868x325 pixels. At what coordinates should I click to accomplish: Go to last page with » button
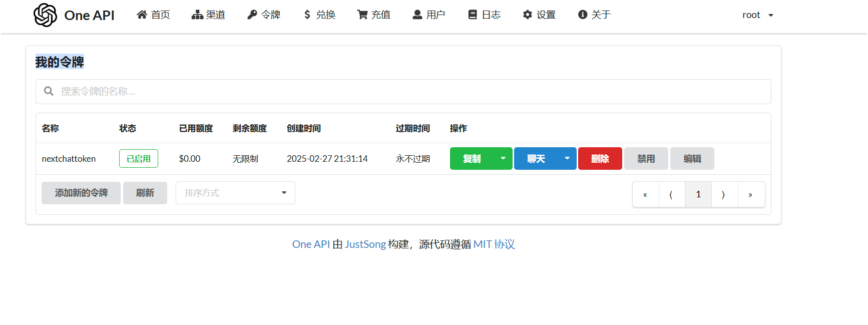click(x=750, y=195)
